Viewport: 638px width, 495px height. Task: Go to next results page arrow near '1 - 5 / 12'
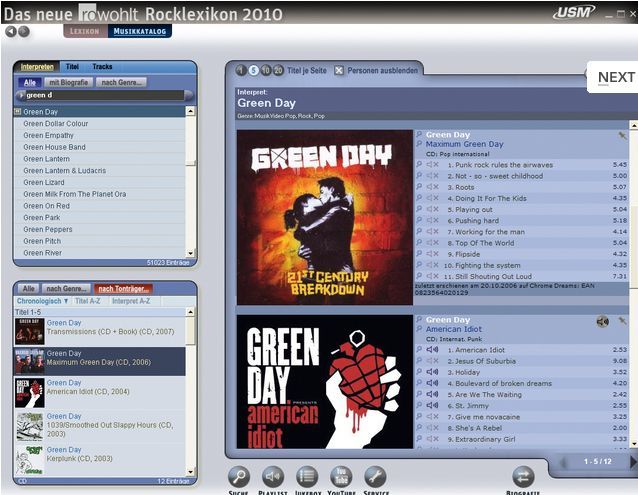tap(633, 462)
